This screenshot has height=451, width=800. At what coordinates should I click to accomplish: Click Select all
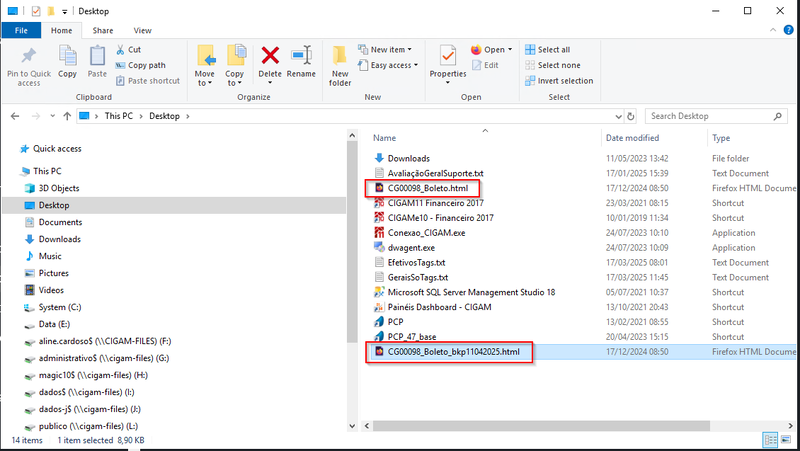pos(547,49)
